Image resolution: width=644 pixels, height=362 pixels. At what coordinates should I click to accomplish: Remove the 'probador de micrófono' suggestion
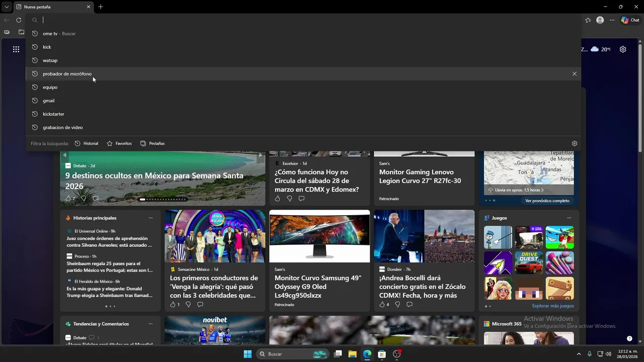[575, 74]
